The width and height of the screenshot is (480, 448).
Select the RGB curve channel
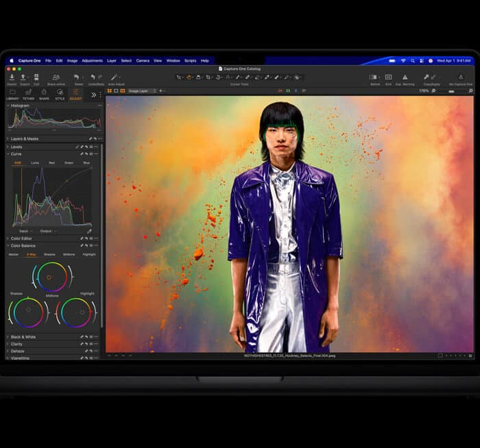tap(18, 162)
